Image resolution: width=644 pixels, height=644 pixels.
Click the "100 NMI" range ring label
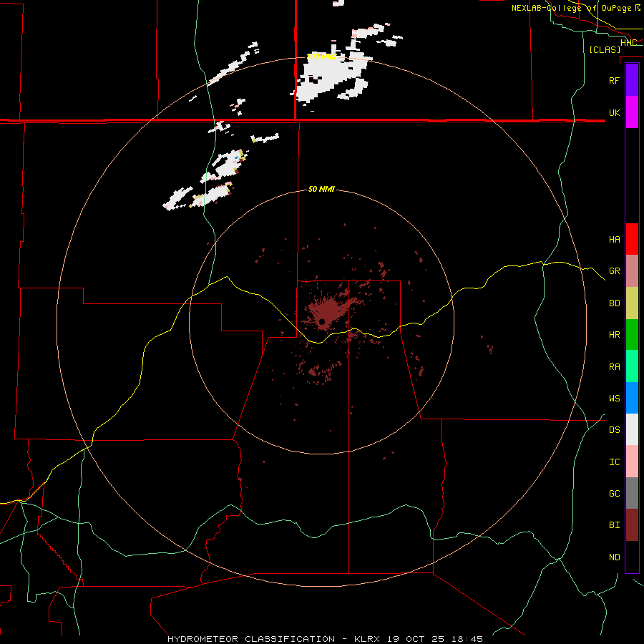click(x=321, y=57)
